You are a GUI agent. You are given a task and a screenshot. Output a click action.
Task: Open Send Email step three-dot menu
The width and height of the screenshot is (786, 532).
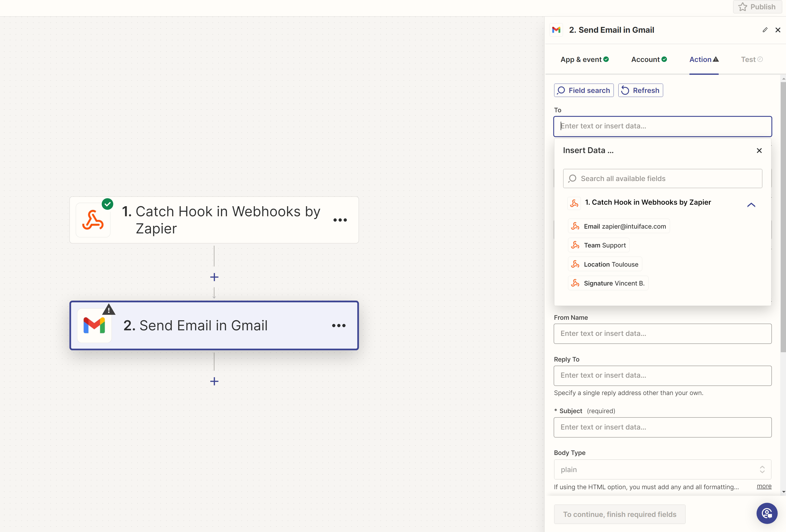(x=339, y=326)
